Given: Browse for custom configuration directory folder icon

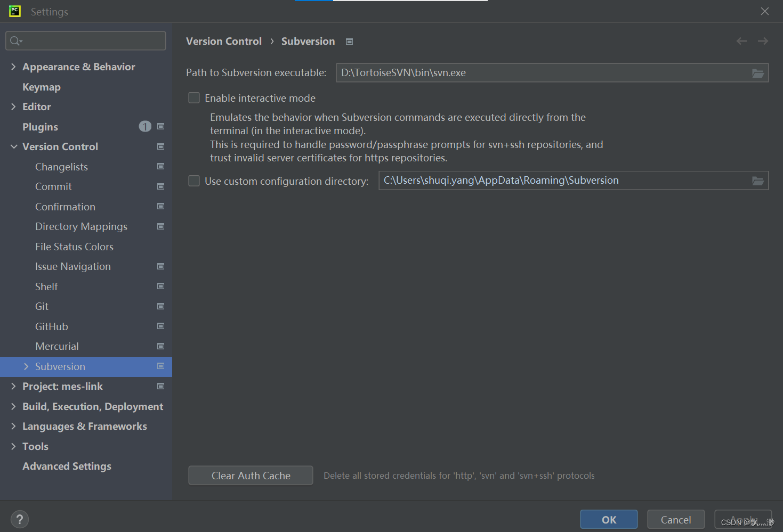Looking at the screenshot, I should (x=758, y=181).
